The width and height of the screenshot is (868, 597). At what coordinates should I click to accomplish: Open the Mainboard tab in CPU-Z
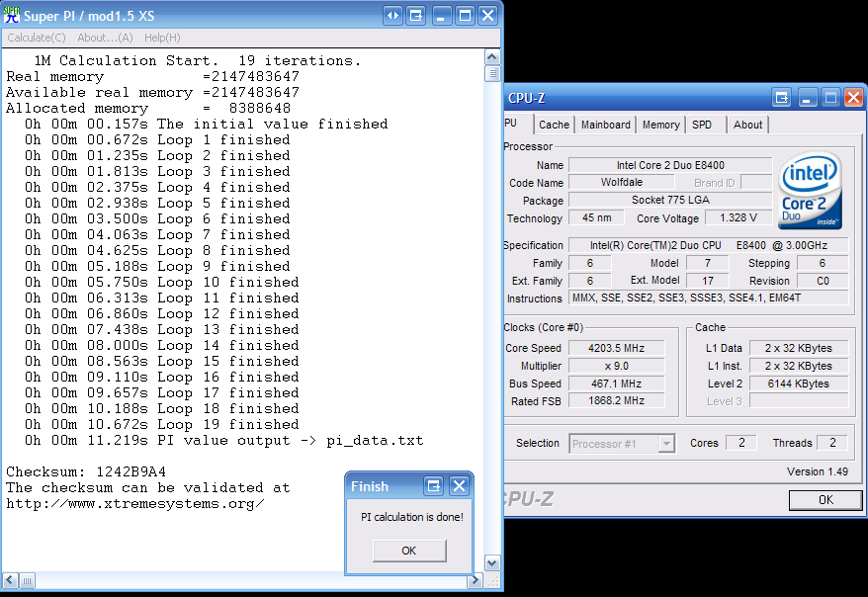[x=606, y=126]
